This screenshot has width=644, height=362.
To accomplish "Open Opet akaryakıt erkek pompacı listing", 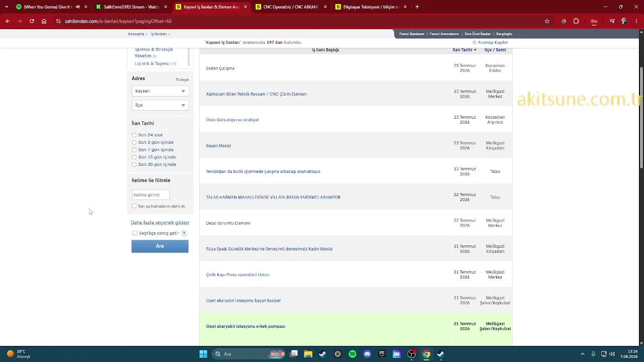I will [x=246, y=326].
